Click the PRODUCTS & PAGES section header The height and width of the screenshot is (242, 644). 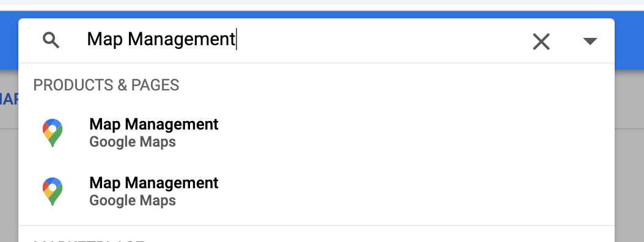click(106, 85)
